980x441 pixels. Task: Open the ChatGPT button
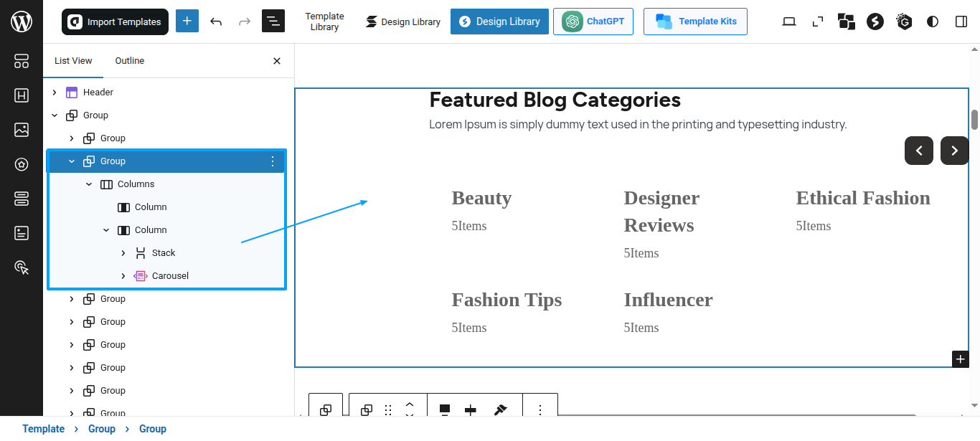(593, 22)
